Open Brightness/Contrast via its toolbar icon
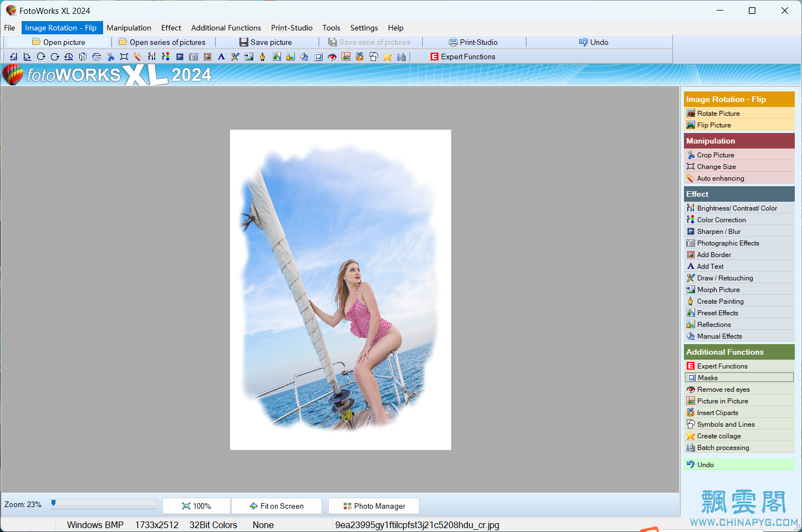Image resolution: width=802 pixels, height=532 pixels. click(152, 57)
